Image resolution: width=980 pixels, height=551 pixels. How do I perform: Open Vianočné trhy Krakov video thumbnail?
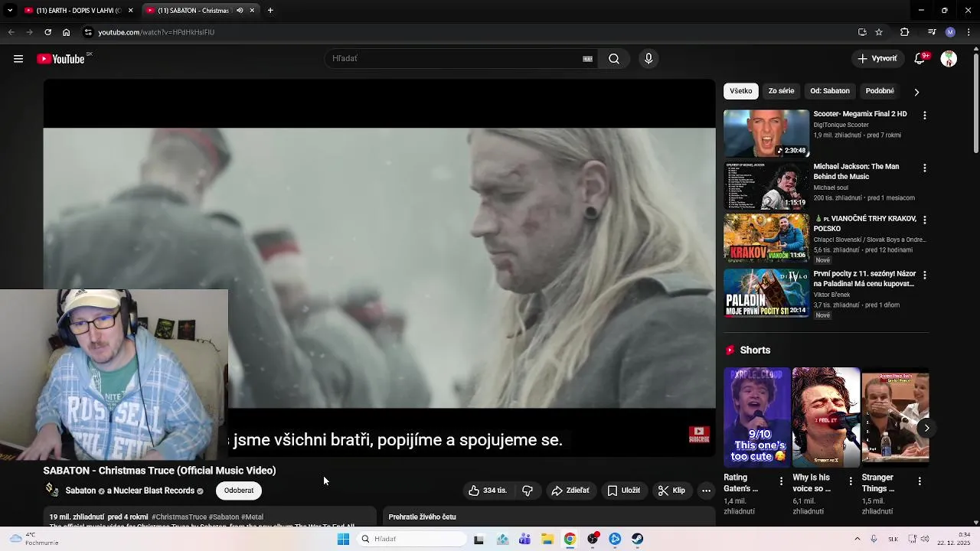pos(766,238)
